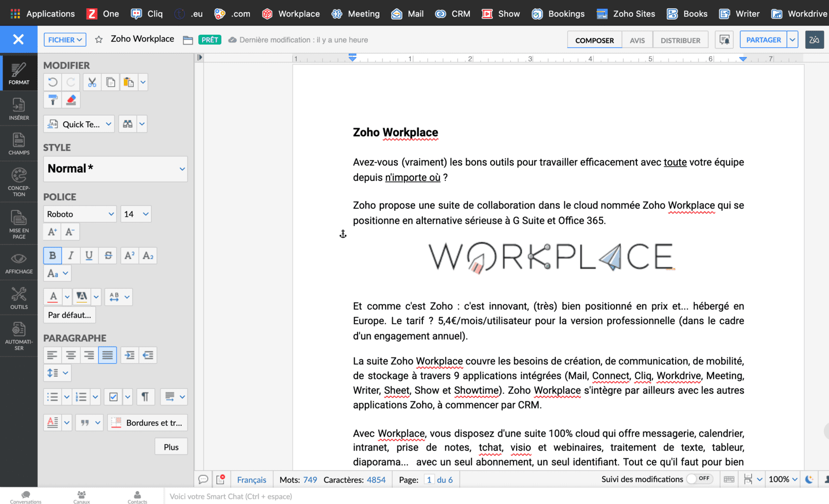Apply superscript formatting
Image resolution: width=829 pixels, height=504 pixels.
click(x=130, y=255)
